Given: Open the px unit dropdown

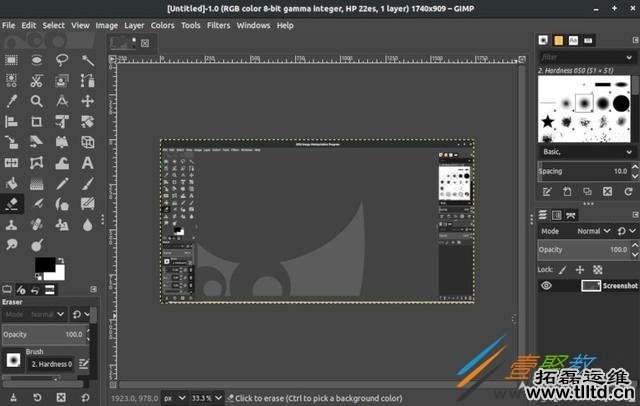Looking at the screenshot, I should pos(174,397).
